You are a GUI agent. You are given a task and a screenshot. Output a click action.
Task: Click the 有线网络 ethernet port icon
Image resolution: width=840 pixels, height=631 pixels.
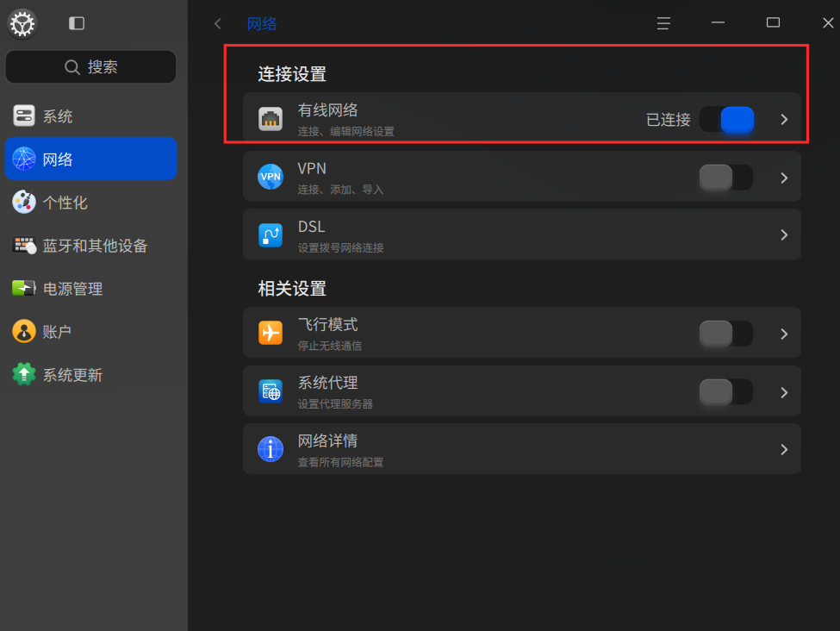coord(271,119)
